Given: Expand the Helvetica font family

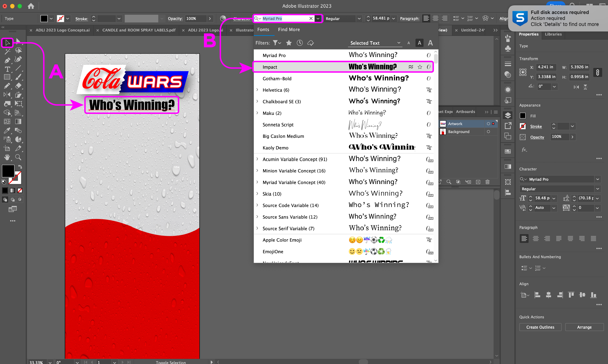Looking at the screenshot, I should [257, 90].
